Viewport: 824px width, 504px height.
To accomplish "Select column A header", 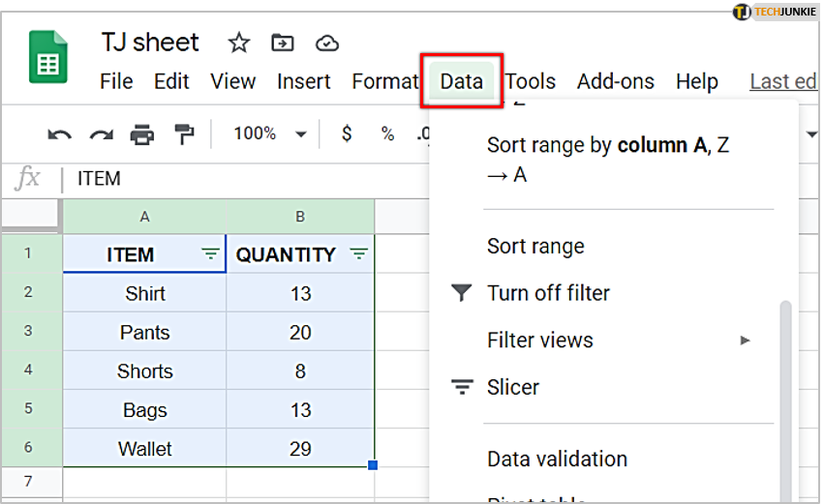I will tap(144, 217).
